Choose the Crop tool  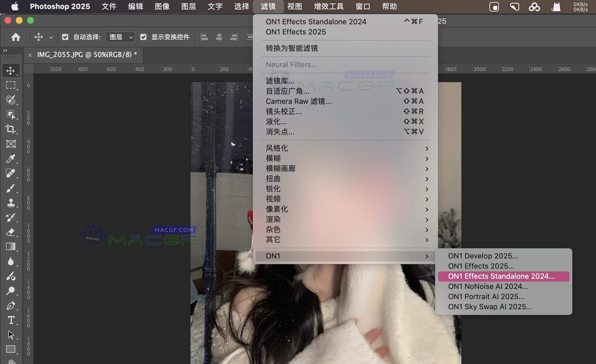coord(11,129)
